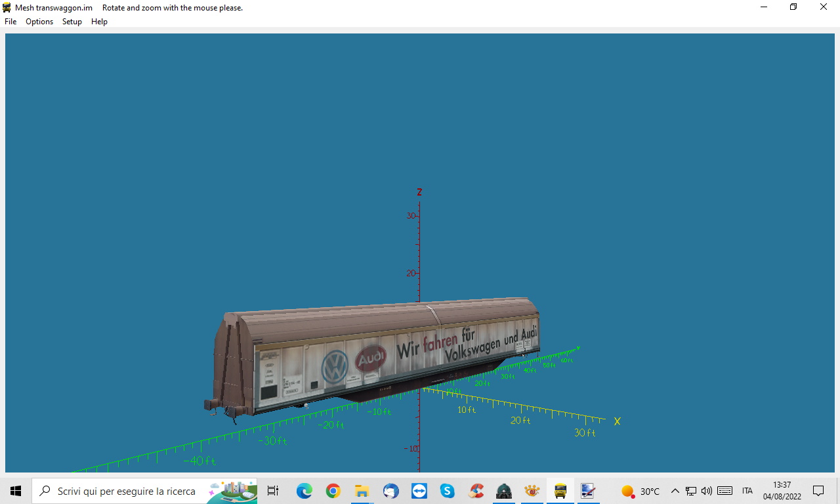The width and height of the screenshot is (840, 504).
Task: Click the Audi logo on the wagon
Action: point(371,358)
